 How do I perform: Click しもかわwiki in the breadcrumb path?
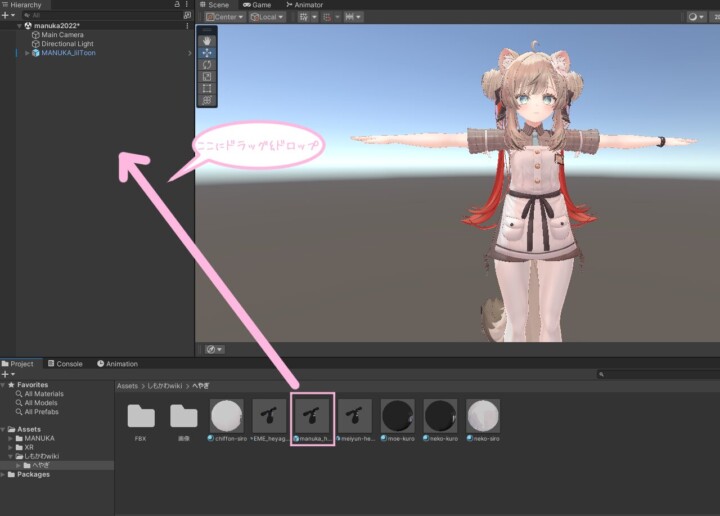pos(164,386)
